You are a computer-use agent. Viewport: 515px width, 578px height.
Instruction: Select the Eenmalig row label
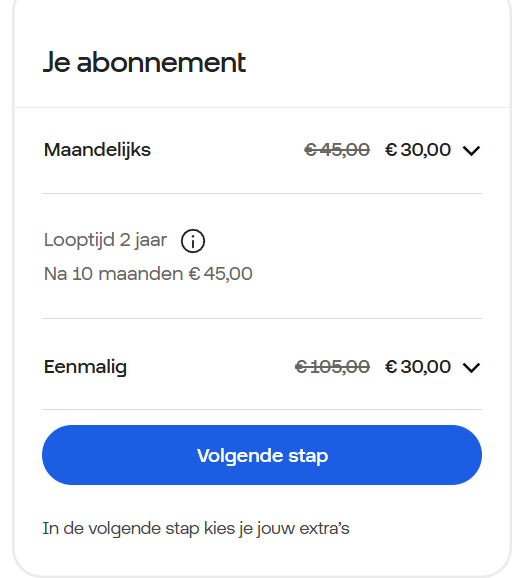(x=85, y=368)
